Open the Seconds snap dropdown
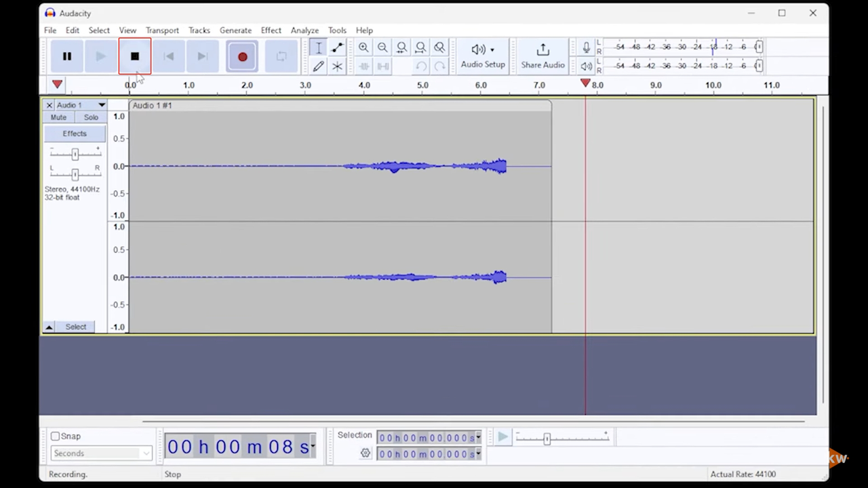Viewport: 868px width, 488px height. click(101, 453)
